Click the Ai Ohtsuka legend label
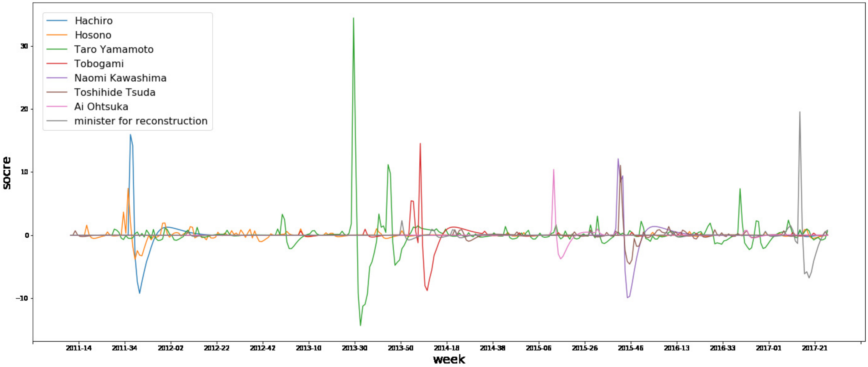 point(101,107)
